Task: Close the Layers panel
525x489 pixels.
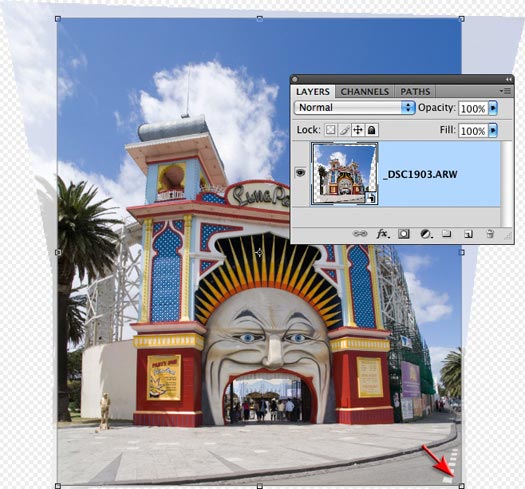Action: [295, 79]
